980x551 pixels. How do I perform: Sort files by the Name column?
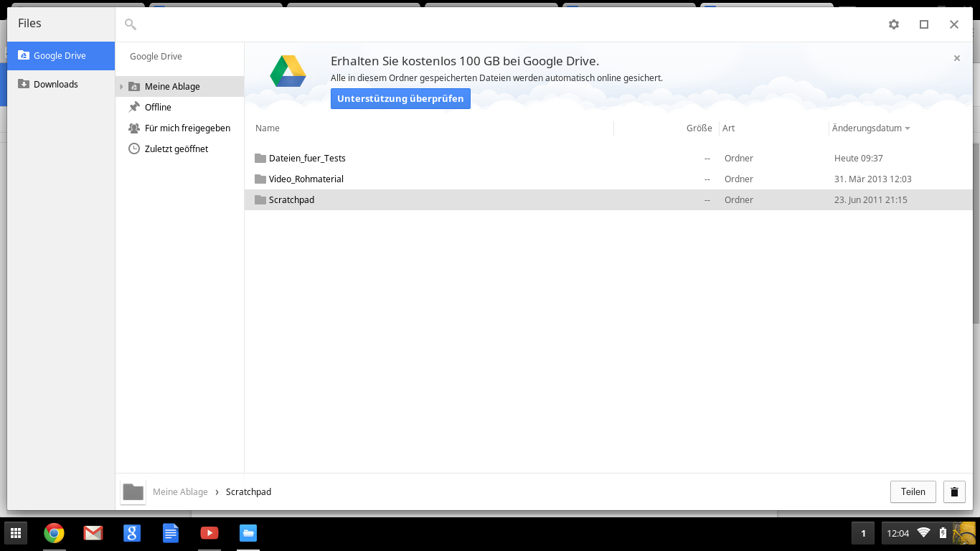(268, 128)
